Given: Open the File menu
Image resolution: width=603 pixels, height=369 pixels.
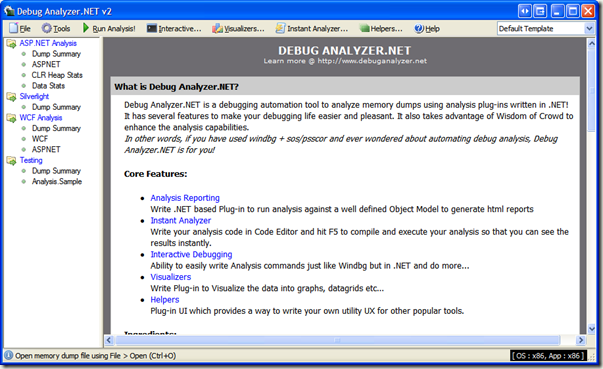Looking at the screenshot, I should coord(20,28).
